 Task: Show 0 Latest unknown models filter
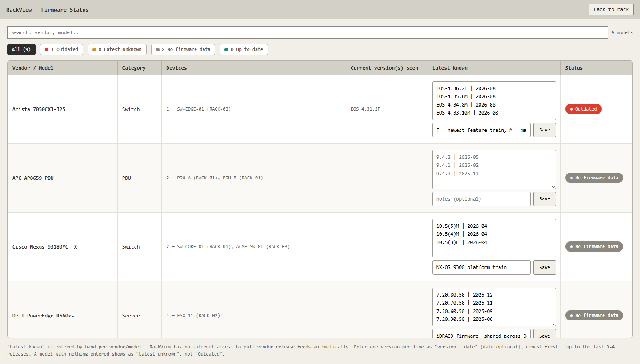point(117,49)
